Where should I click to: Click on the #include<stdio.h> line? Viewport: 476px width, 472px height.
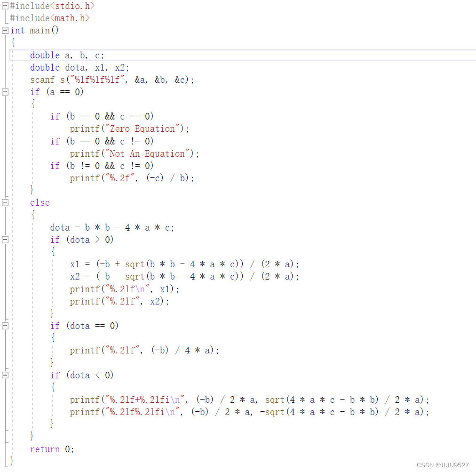(52, 6)
